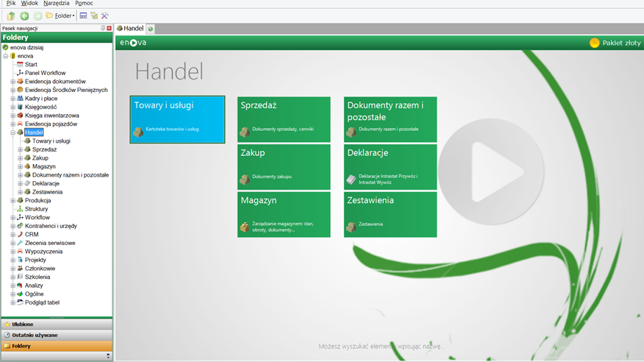
Task: Click the Pakiet złoty gold coin icon
Action: [x=594, y=43]
